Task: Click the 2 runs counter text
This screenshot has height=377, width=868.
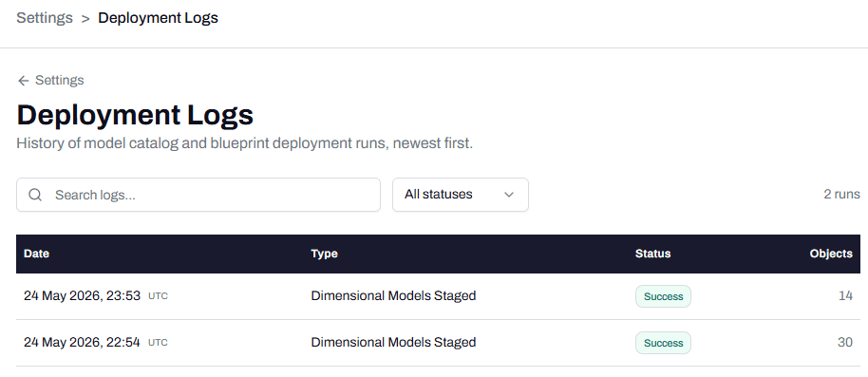Action: [841, 195]
